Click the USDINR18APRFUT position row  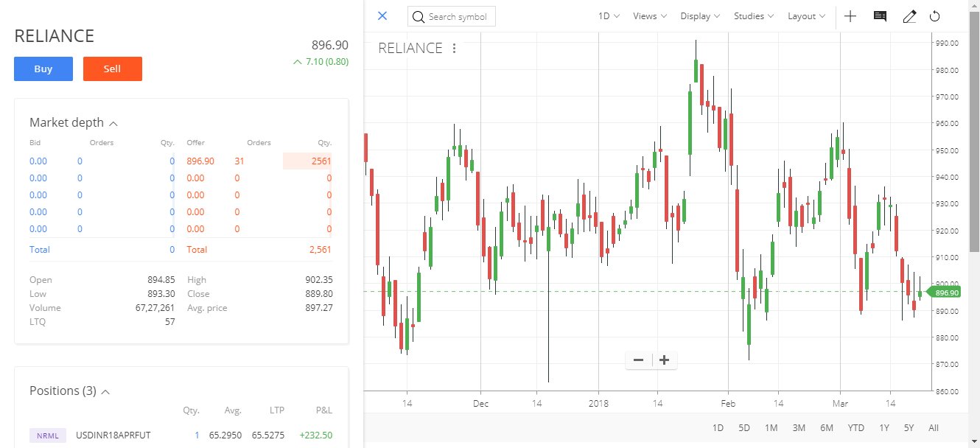point(181,435)
